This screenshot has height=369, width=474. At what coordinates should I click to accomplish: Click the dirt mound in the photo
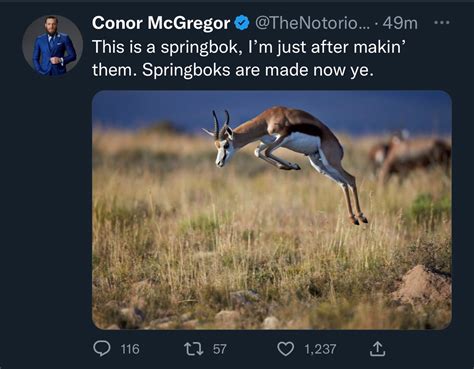tap(422, 283)
